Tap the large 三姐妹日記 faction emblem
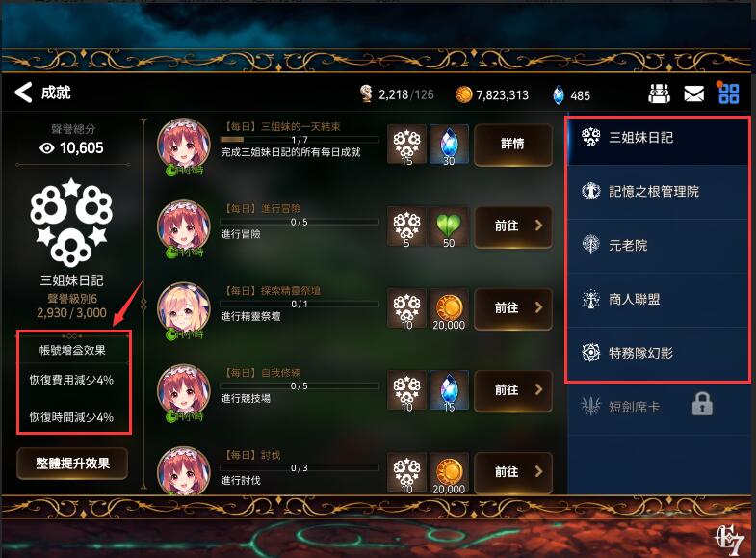The image size is (756, 558). 71,222
